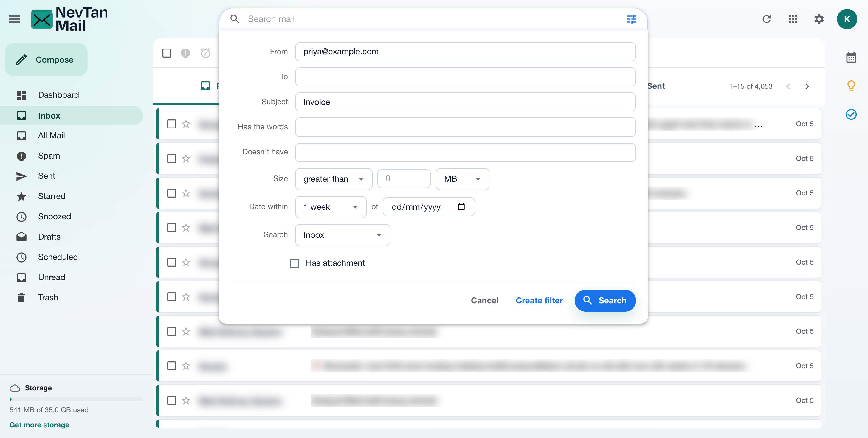The width and height of the screenshot is (868, 438).
Task: Star the fourth message in the list
Action: [x=186, y=228]
